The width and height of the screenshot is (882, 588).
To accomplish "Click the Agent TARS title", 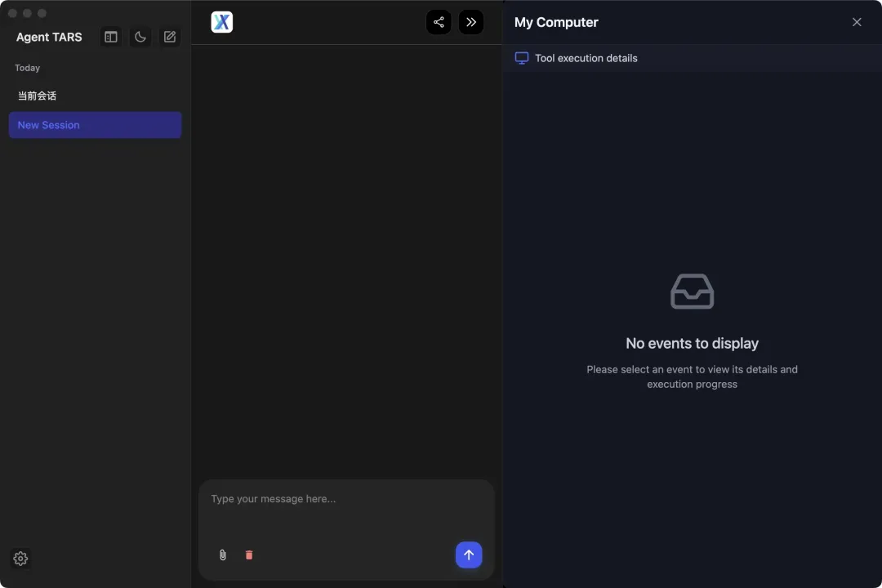I will pyautogui.click(x=49, y=37).
